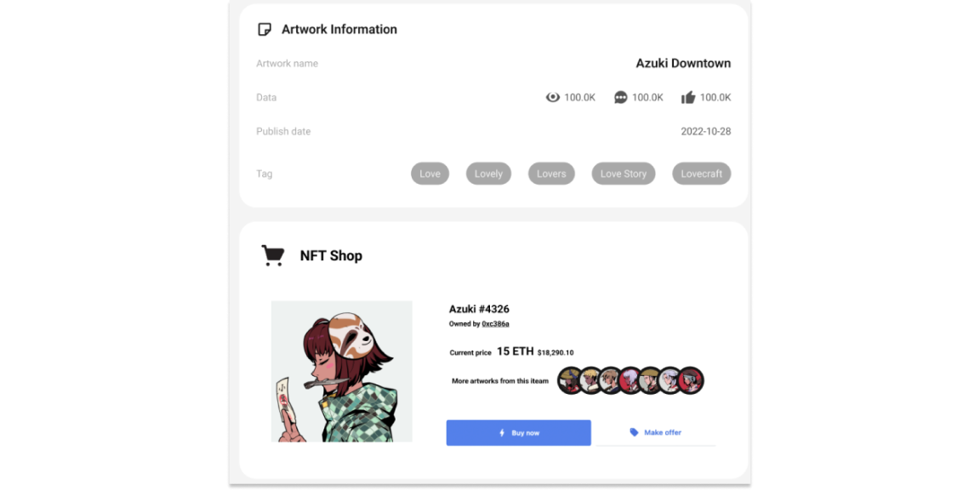Image resolution: width=980 pixels, height=490 pixels.
Task: Open the Azuki #4326 artwork image
Action: pos(342,371)
